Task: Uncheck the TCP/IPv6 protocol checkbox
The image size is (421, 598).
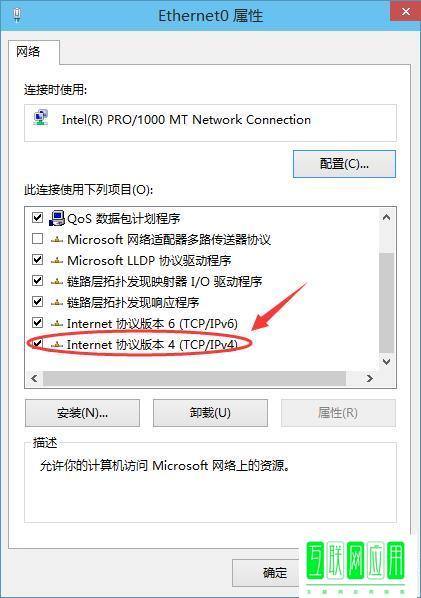Action: 37,323
